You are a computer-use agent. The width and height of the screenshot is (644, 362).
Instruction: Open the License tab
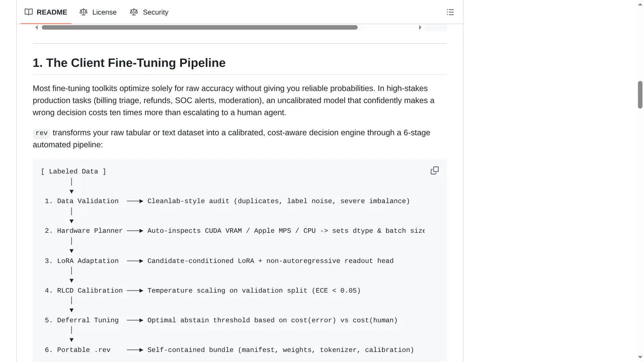[98, 12]
